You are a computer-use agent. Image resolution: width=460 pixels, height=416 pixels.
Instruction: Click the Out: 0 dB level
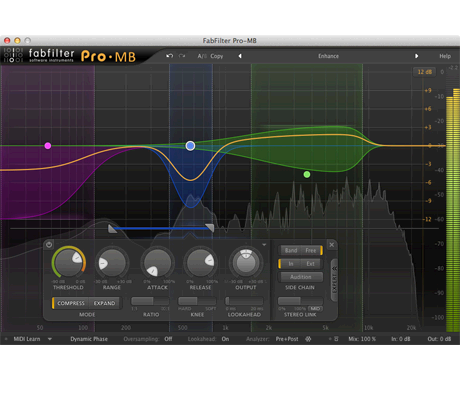[x=439, y=339]
